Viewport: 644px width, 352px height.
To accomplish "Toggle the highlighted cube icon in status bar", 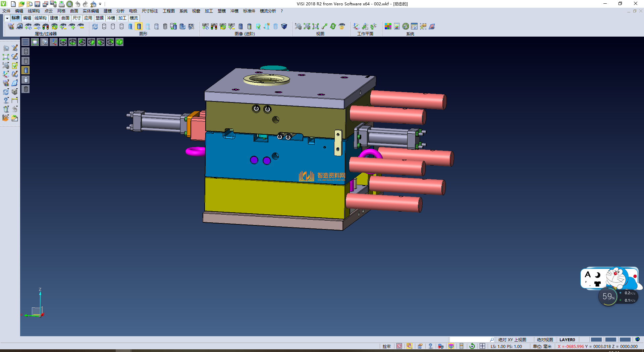I will coord(451,346).
